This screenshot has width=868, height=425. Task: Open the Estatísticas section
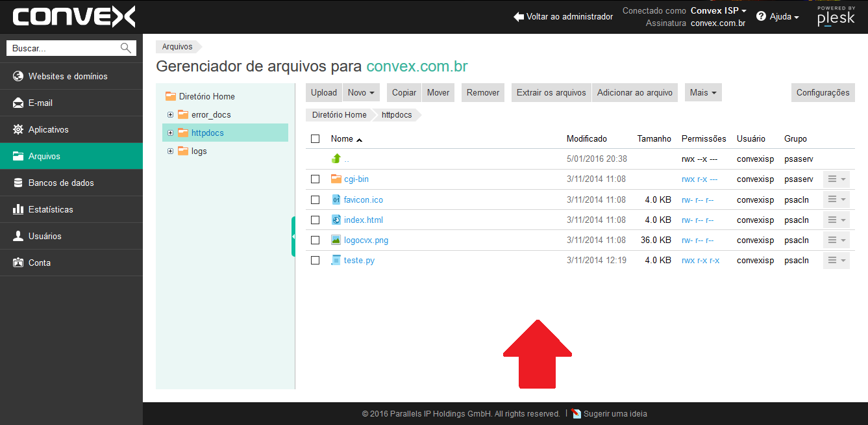(x=71, y=209)
